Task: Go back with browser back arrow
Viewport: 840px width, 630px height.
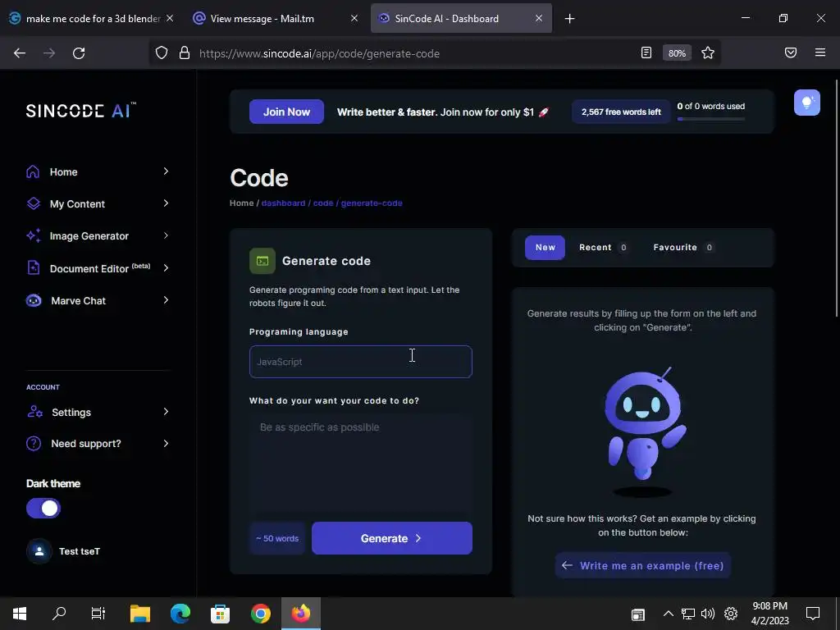Action: 20,53
